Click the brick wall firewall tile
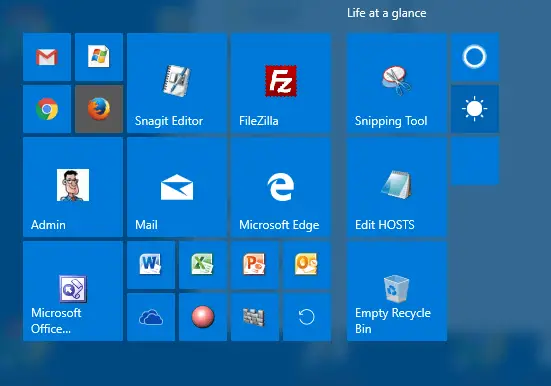Image resolution: width=551 pixels, height=386 pixels. coord(255,317)
